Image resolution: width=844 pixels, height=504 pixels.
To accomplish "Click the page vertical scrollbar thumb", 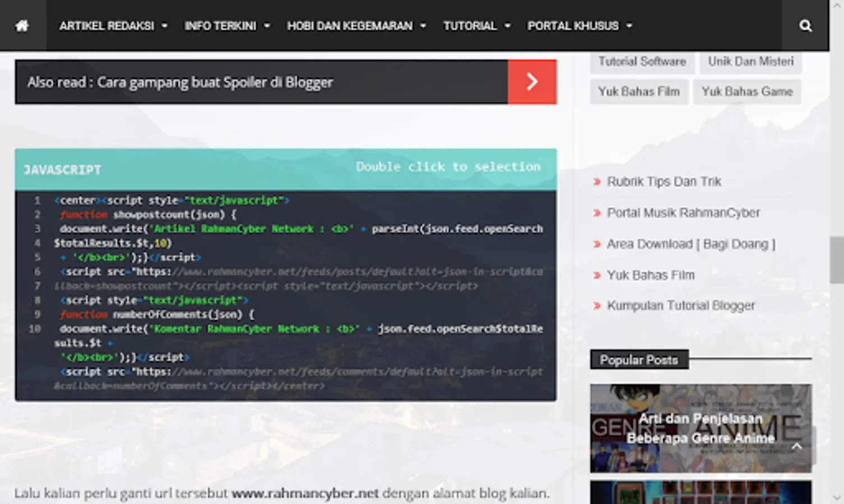I will coord(837,260).
